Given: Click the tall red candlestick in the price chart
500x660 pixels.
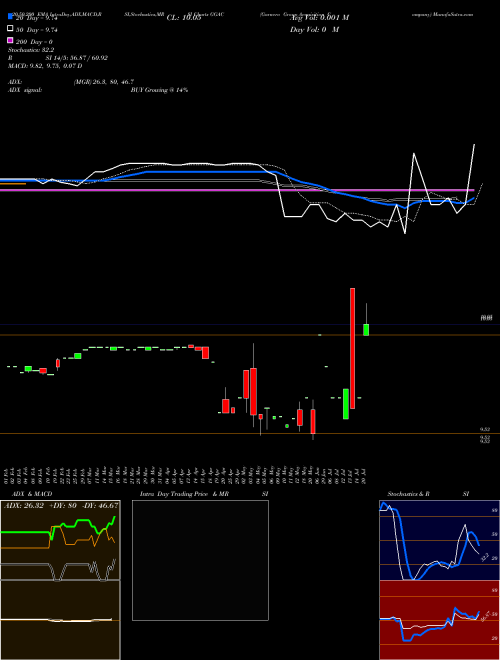Looking at the screenshot, I should tap(353, 348).
